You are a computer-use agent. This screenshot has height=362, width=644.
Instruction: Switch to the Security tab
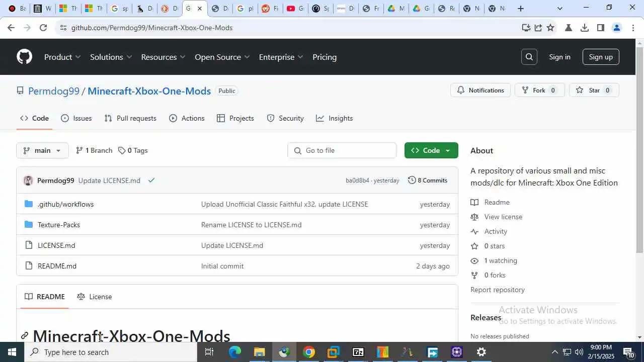click(285, 118)
